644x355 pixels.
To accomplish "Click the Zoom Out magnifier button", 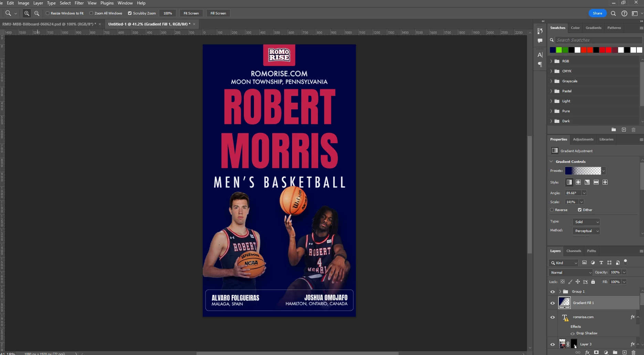I will [x=37, y=13].
